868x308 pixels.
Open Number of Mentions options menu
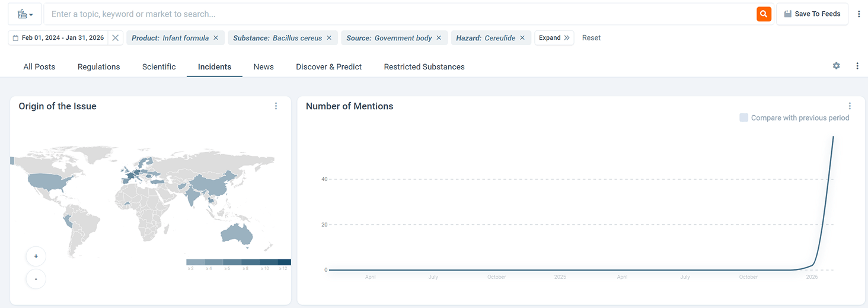point(850,106)
